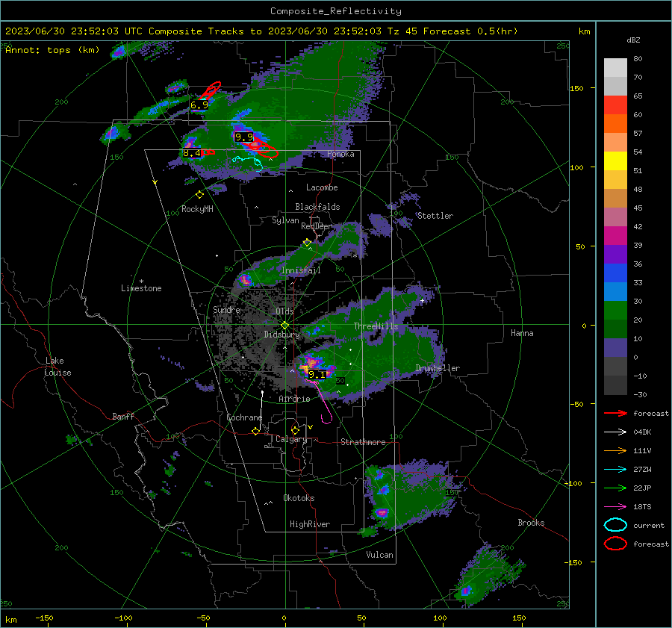Click the HighRiver town label
Image resolution: width=672 pixels, height=628 pixels.
pyautogui.click(x=309, y=524)
